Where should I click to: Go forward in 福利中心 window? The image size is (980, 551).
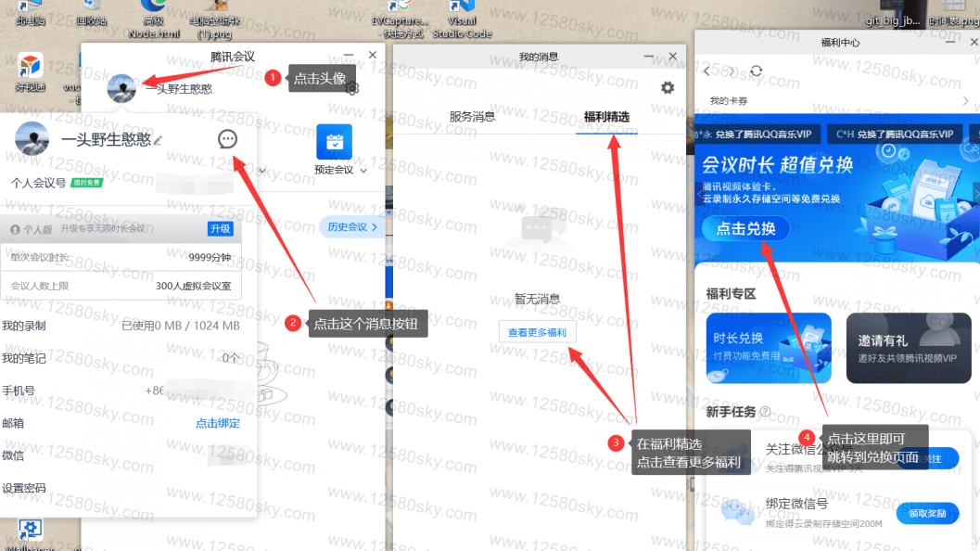(x=732, y=70)
